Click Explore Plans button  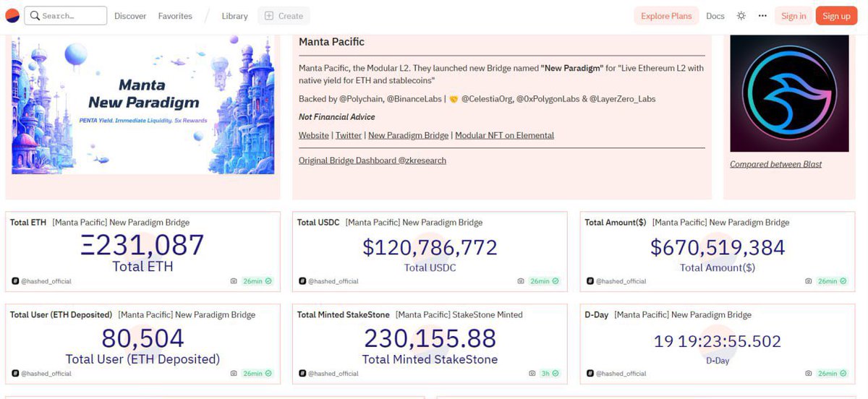666,16
